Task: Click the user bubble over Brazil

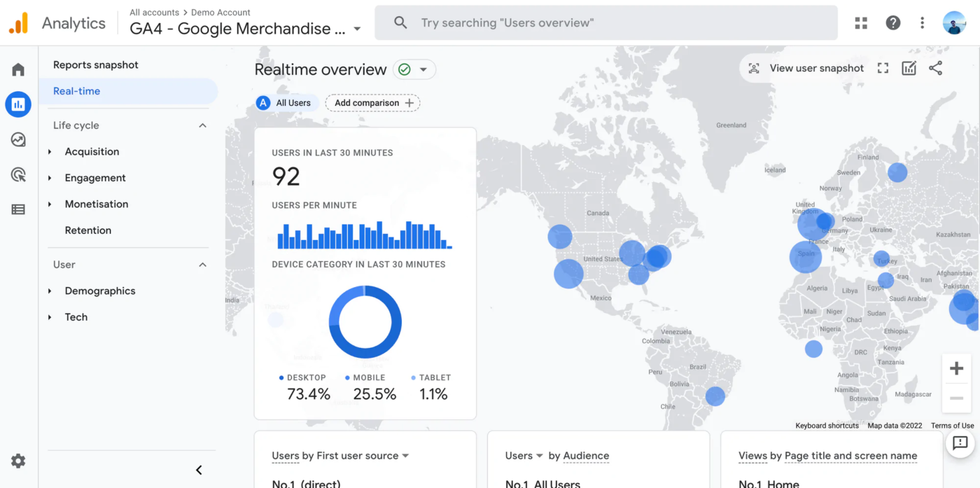Action: coord(715,396)
